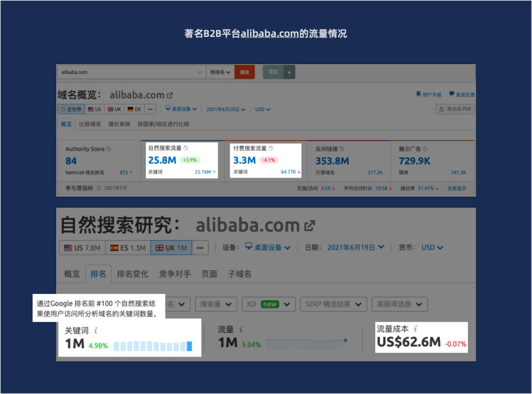Click the alibaba.com domain input field

(x=132, y=72)
